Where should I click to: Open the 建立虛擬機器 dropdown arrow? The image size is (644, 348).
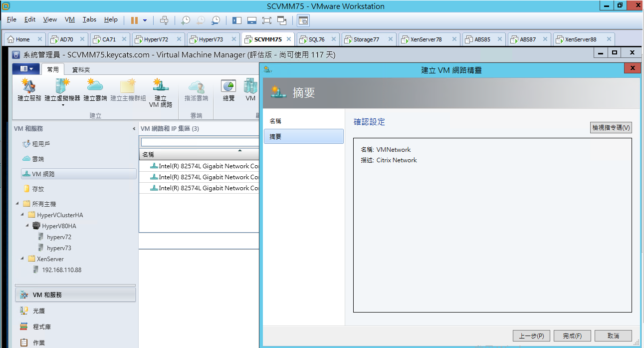[63, 105]
